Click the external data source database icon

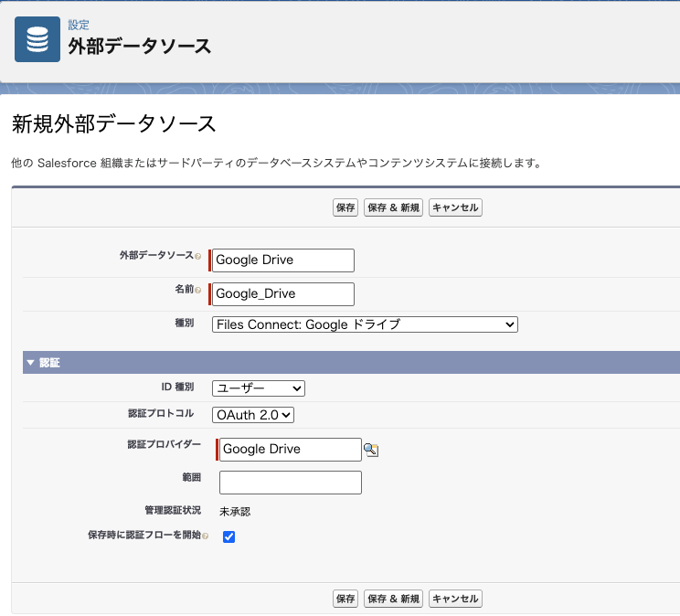tap(37, 39)
